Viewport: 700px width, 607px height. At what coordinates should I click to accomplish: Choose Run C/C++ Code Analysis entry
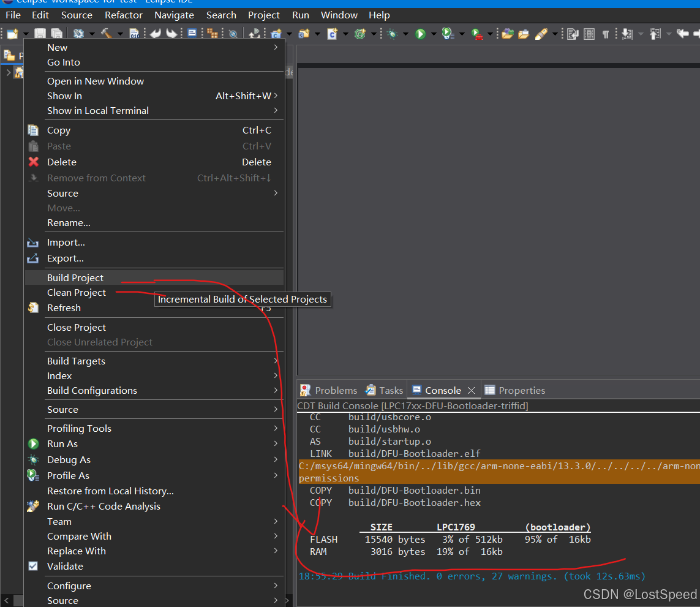point(154,506)
